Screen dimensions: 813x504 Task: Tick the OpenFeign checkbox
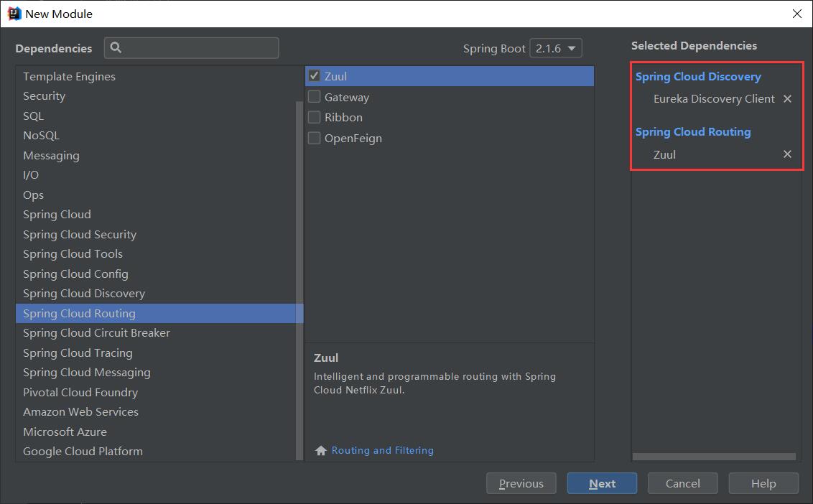(x=314, y=138)
